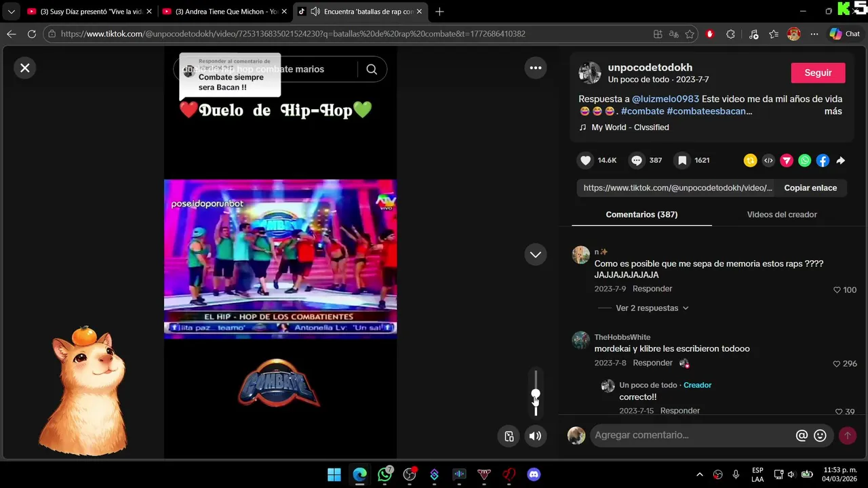Viewport: 868px width, 488px height.
Task: Open the emoji picker in comment box
Action: click(820, 436)
